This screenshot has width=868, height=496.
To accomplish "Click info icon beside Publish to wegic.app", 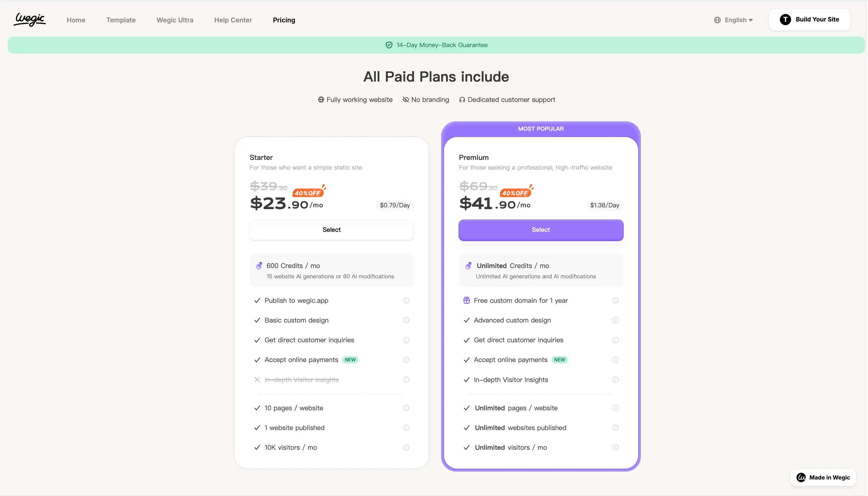I will (x=406, y=300).
